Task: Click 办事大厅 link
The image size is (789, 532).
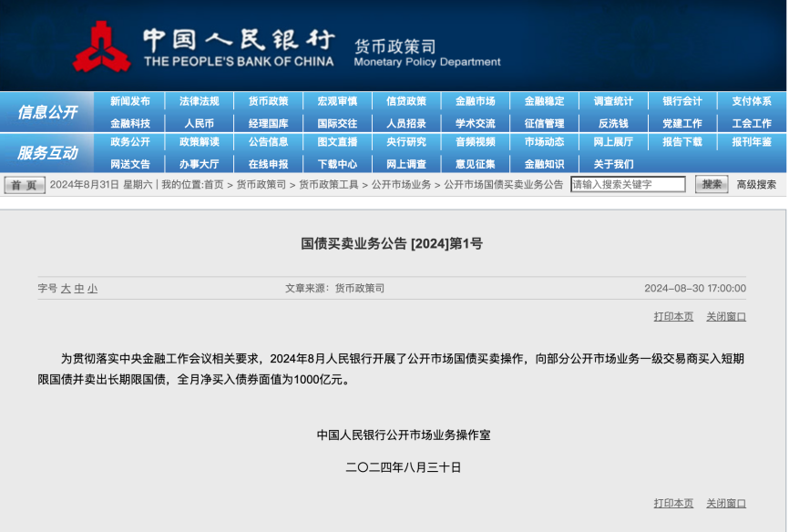Action: (x=200, y=164)
